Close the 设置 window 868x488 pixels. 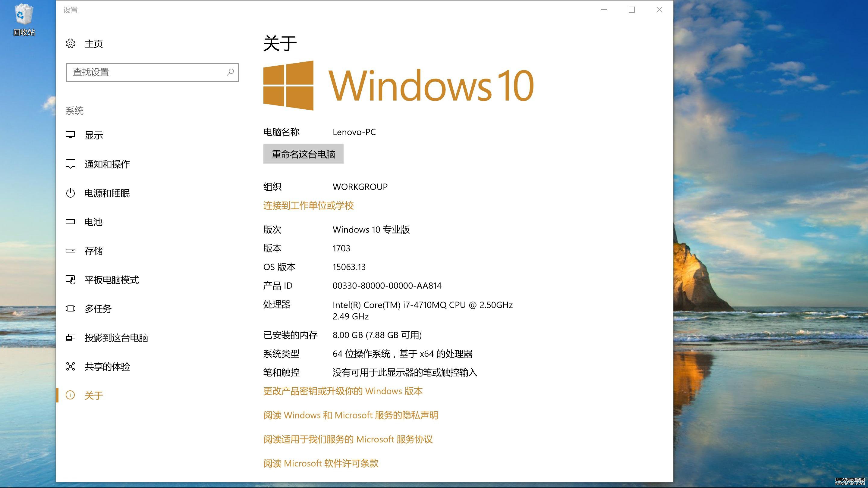(659, 10)
